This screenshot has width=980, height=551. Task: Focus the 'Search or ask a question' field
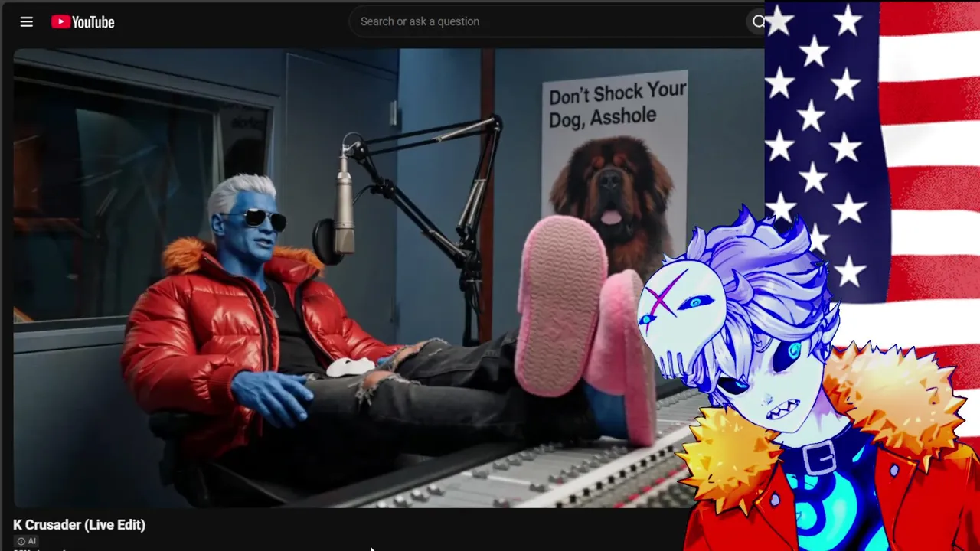(x=547, y=21)
